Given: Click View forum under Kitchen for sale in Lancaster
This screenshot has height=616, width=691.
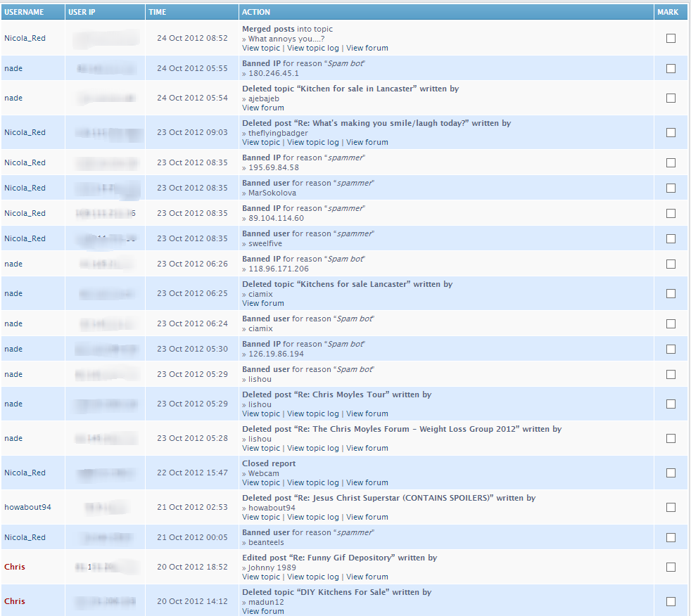Looking at the screenshot, I should (263, 108).
